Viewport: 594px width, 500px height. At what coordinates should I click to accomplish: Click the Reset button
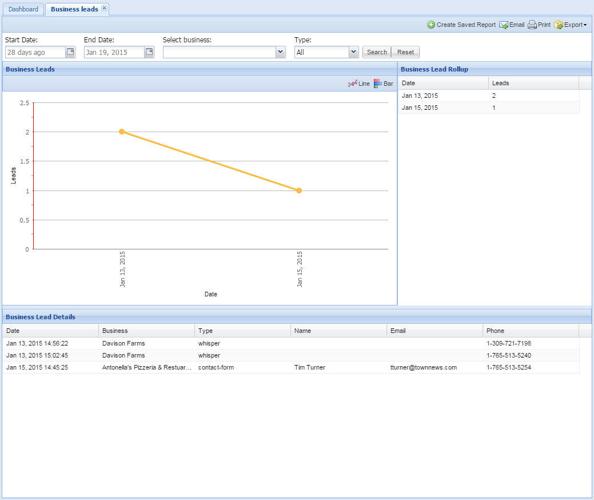(x=405, y=52)
